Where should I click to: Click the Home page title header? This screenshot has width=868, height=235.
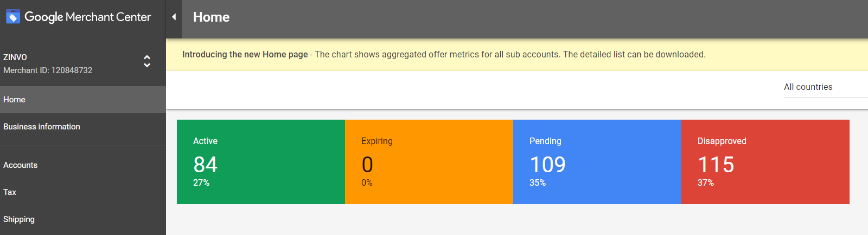211,17
